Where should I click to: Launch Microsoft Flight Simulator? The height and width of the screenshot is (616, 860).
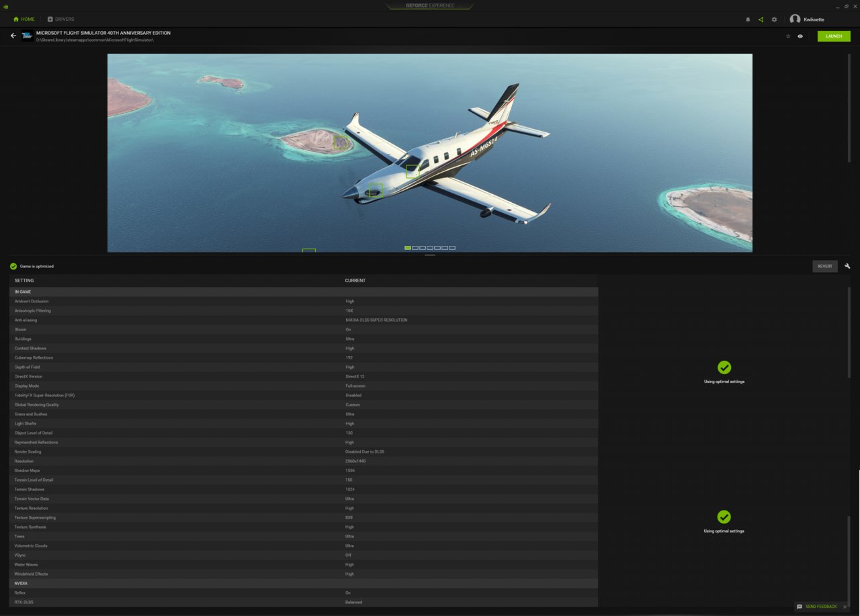(x=834, y=36)
